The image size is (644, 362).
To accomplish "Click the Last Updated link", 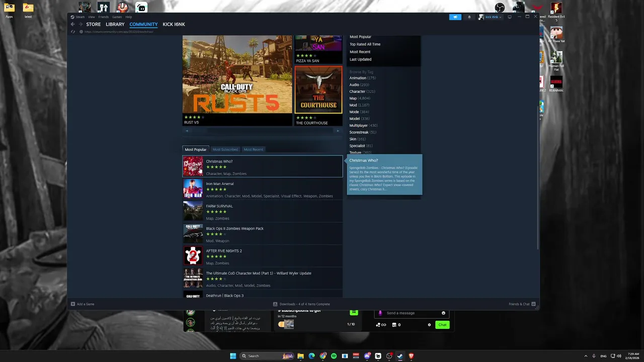I will (x=360, y=59).
